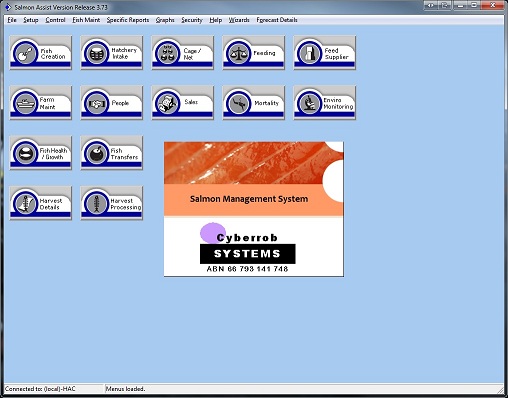
Task: Open the Sales module
Action: point(183,103)
